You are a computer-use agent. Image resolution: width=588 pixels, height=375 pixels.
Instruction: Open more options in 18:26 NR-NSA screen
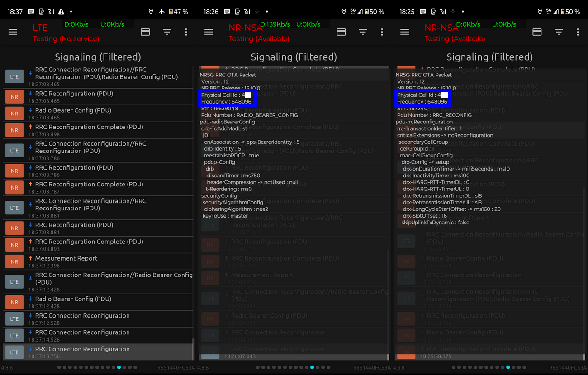click(x=382, y=32)
